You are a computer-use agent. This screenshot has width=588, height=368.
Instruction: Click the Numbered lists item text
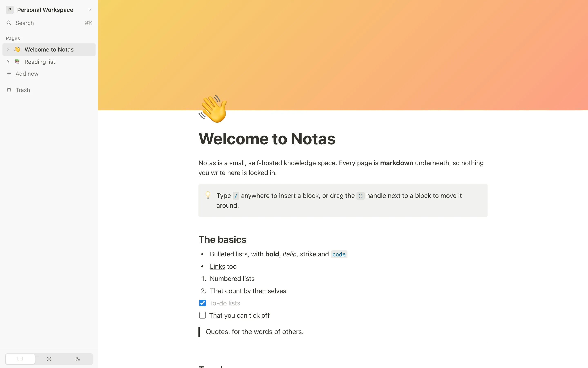pyautogui.click(x=232, y=279)
